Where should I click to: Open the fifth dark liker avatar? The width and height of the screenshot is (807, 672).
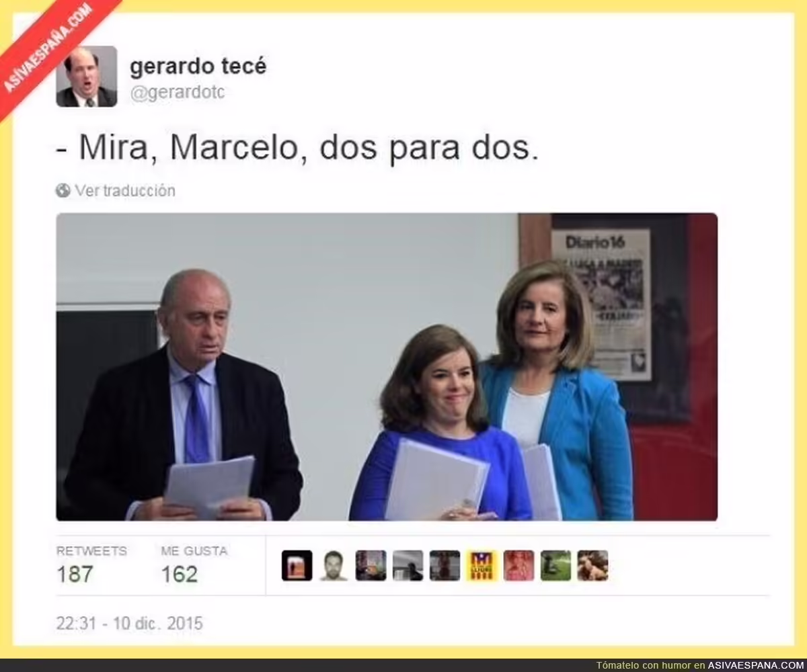(445, 565)
